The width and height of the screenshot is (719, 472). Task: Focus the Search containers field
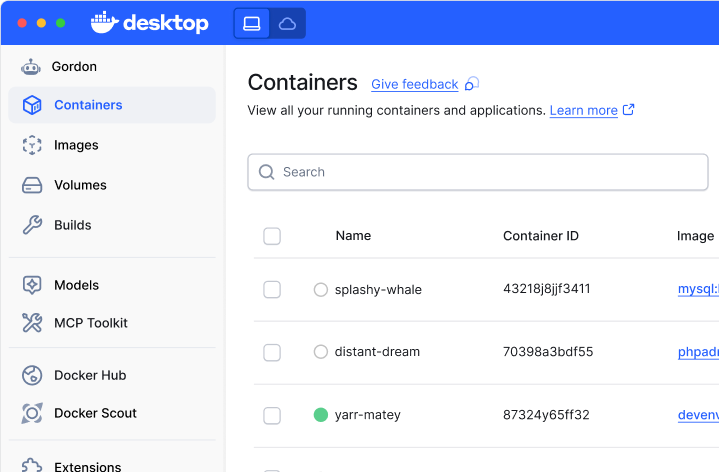coord(478,172)
